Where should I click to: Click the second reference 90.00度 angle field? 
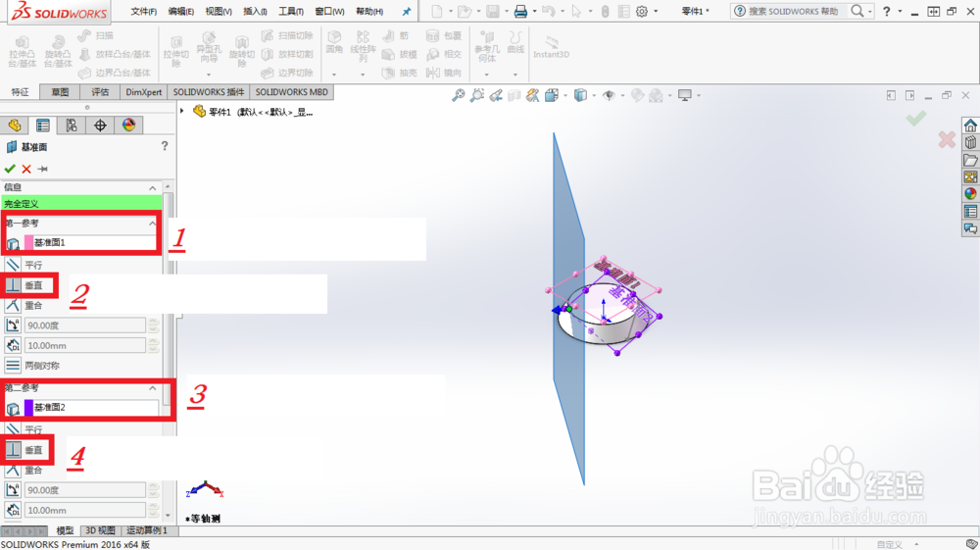[x=85, y=490]
